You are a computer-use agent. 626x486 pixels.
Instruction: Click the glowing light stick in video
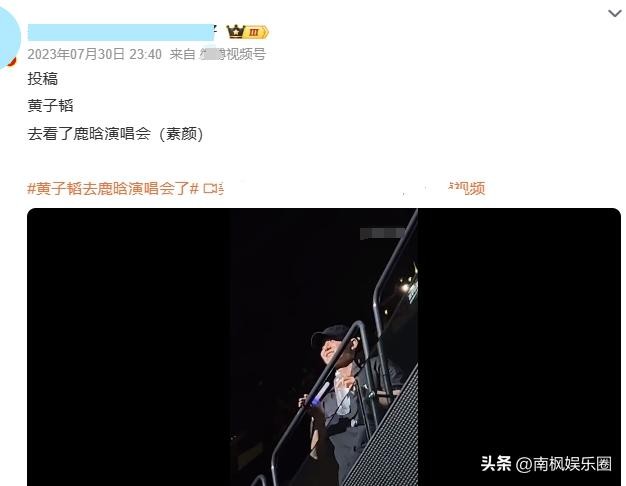coord(321,394)
